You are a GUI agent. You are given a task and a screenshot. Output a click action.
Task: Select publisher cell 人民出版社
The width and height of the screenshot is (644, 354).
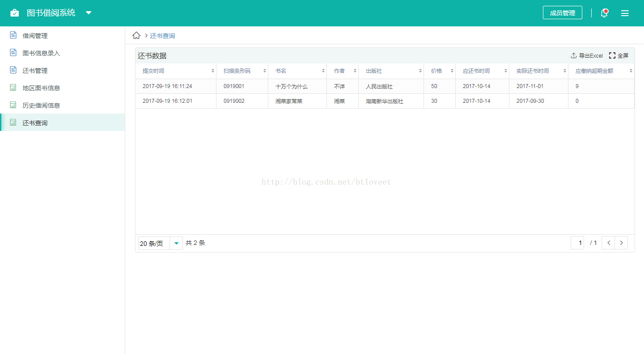tap(391, 86)
